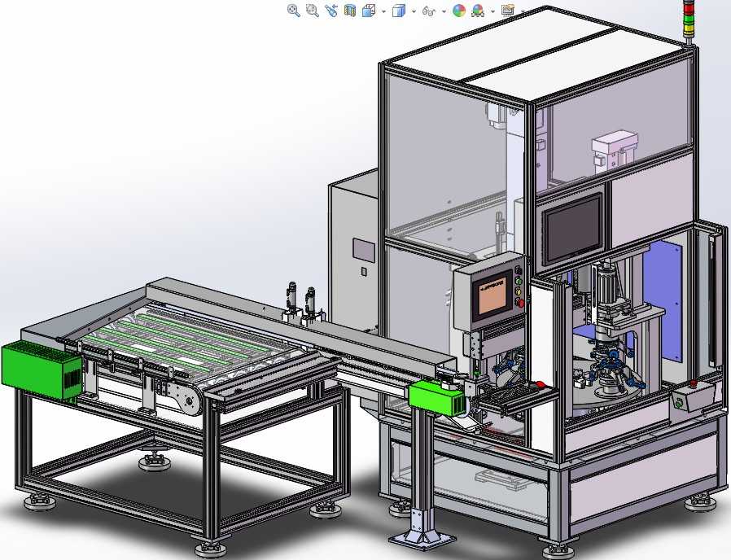The height and width of the screenshot is (560, 731).
Task: Select the large green motor cover on conveyor table
Action: (42, 370)
